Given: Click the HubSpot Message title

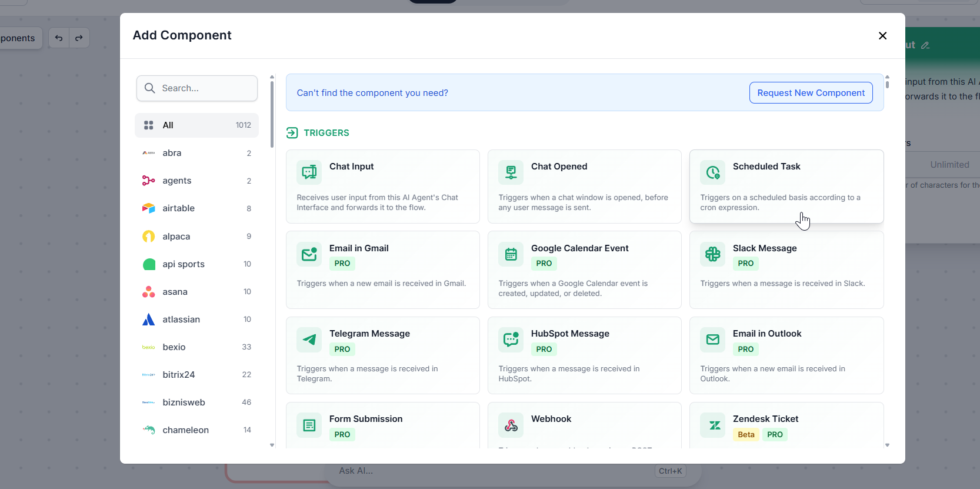Looking at the screenshot, I should point(570,334).
